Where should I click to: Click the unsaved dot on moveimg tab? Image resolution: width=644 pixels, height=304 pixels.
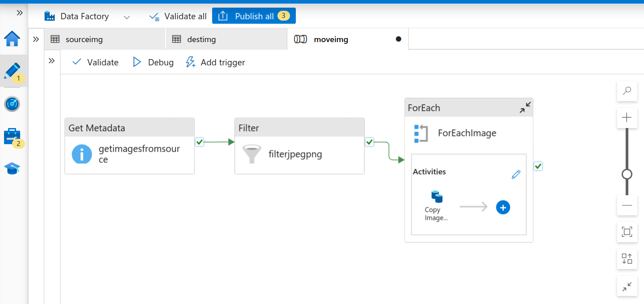[398, 39]
